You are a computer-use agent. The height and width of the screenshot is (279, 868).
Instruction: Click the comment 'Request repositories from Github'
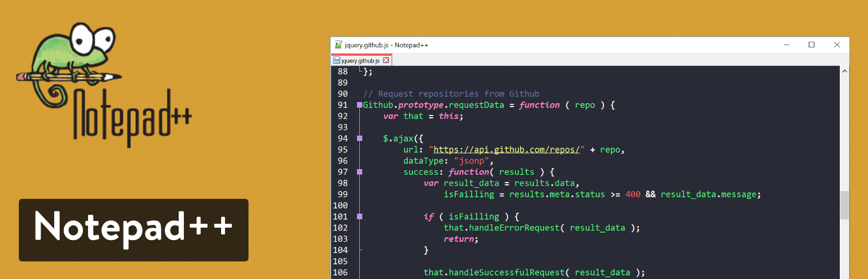click(x=451, y=94)
